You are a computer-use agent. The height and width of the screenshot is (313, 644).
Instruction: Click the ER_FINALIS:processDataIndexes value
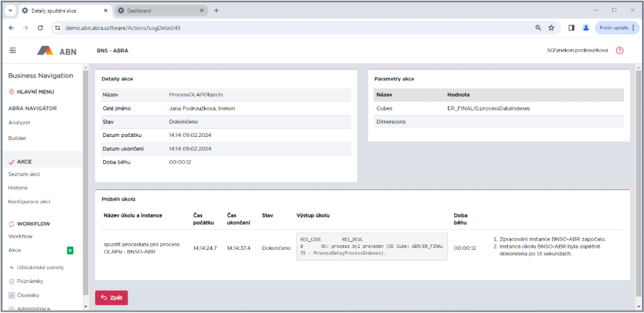tap(489, 108)
